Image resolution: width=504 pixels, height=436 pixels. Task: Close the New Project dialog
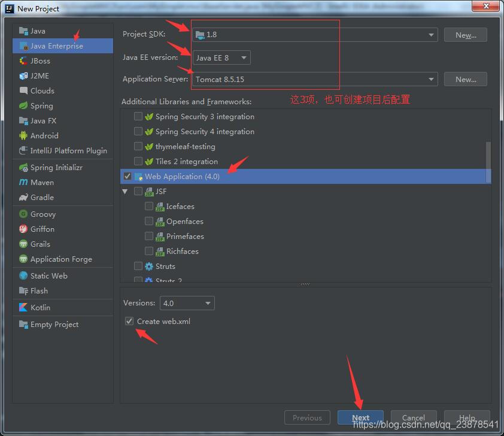486,6
